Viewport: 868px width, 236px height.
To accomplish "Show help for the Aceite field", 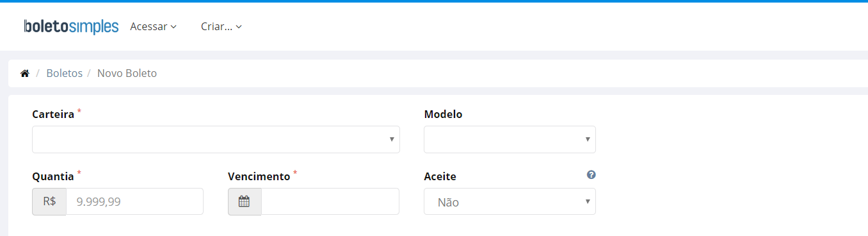I will [591, 174].
